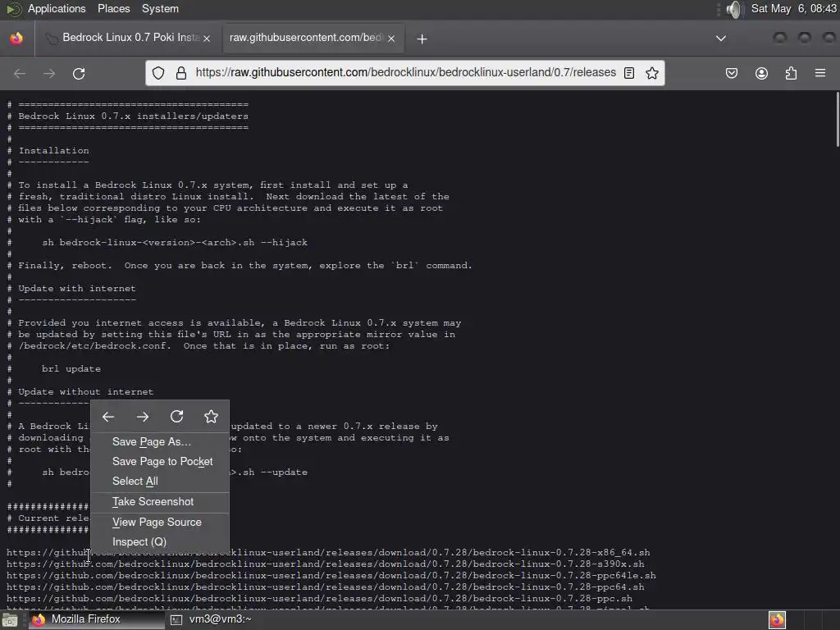The width and height of the screenshot is (840, 630).
Task: Click the system volume speaker icon
Action: (734, 9)
